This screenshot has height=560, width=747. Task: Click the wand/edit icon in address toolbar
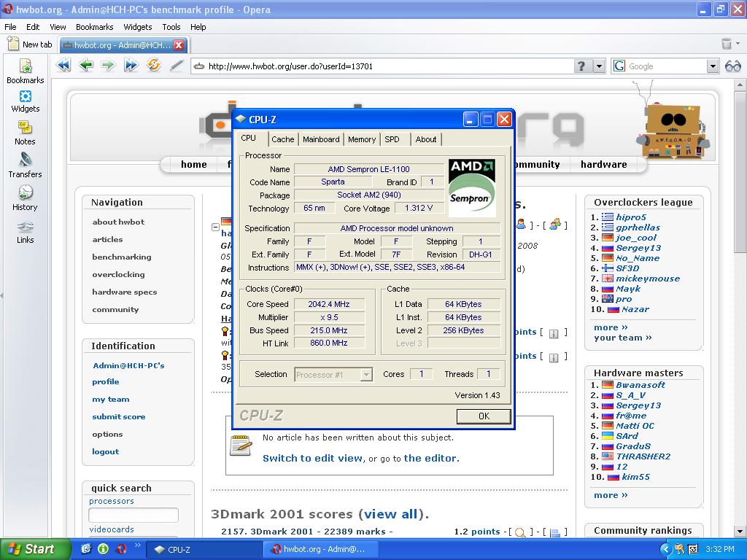point(177,66)
